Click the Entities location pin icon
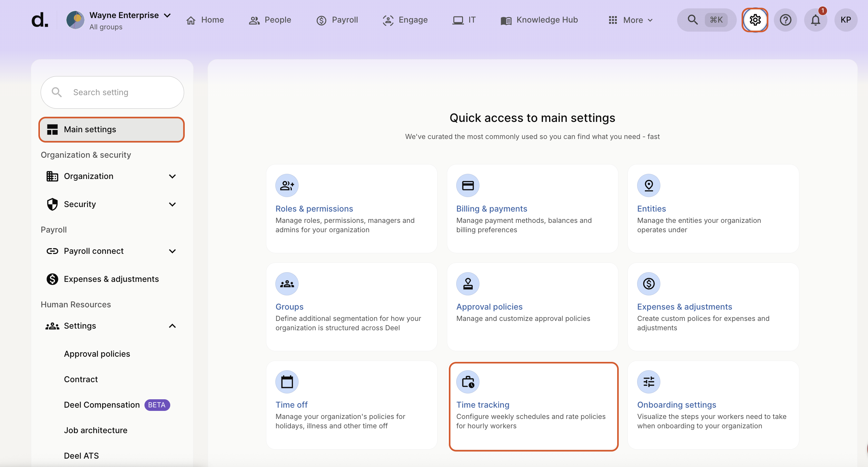This screenshot has width=868, height=467. tap(648, 185)
